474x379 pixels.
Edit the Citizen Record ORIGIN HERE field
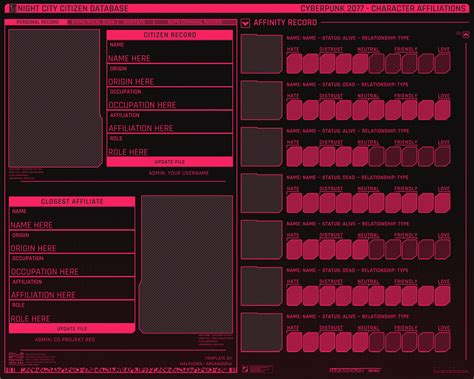170,75
